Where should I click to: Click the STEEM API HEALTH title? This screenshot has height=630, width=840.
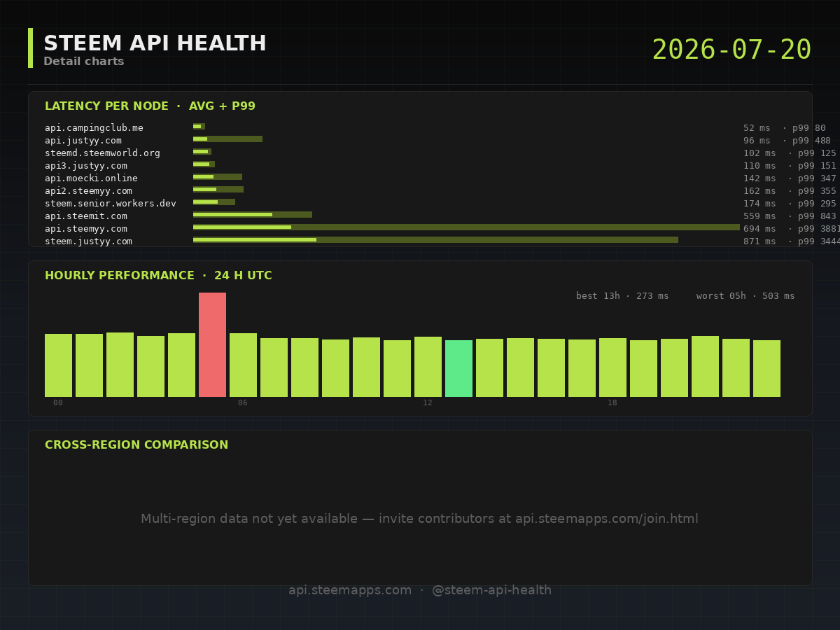tap(155, 43)
